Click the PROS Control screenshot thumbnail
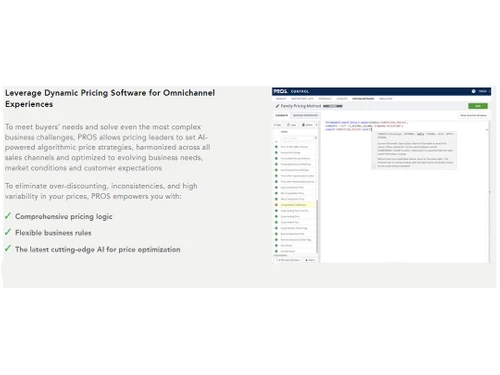The height and width of the screenshot is (375, 500). (x=381, y=175)
